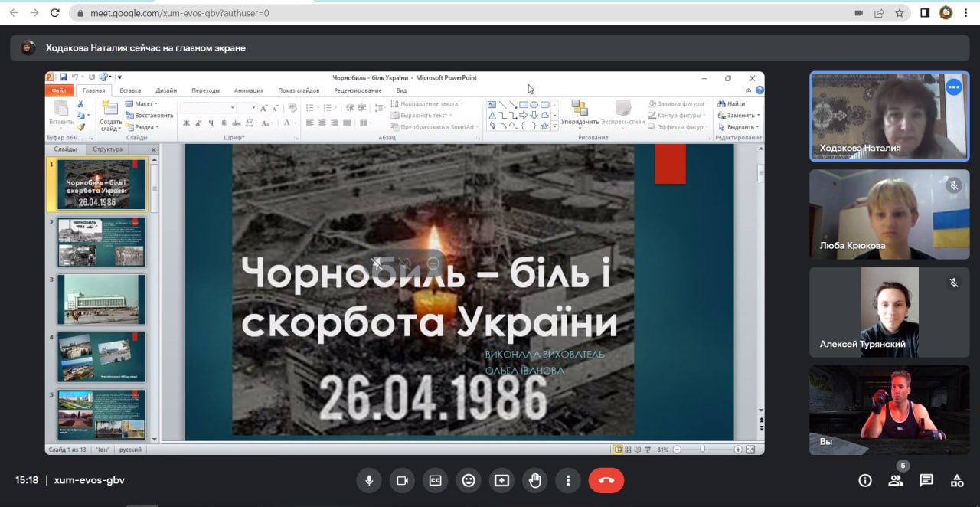Mute the microphone in the call bar
This screenshot has height=507, width=980.
click(369, 480)
